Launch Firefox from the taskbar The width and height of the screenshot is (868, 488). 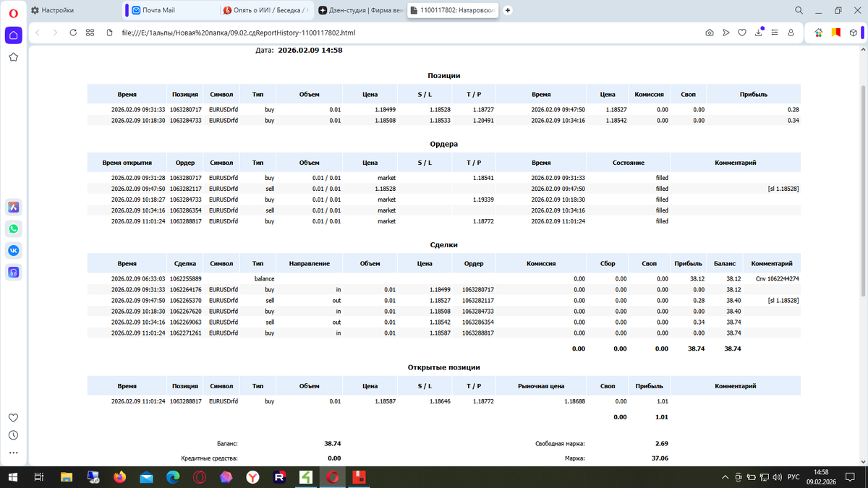pyautogui.click(x=119, y=476)
